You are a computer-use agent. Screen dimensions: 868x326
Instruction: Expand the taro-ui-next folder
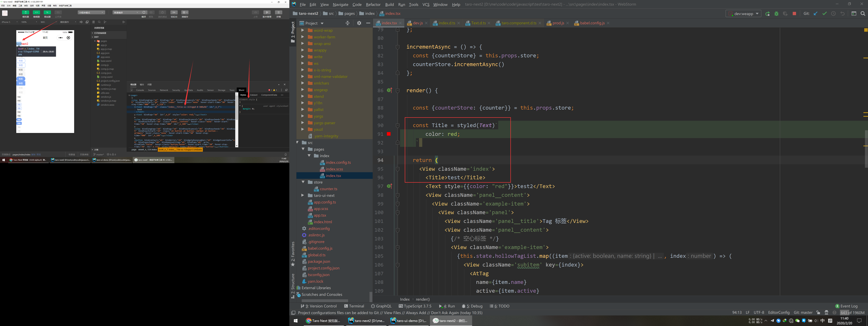[x=303, y=195]
